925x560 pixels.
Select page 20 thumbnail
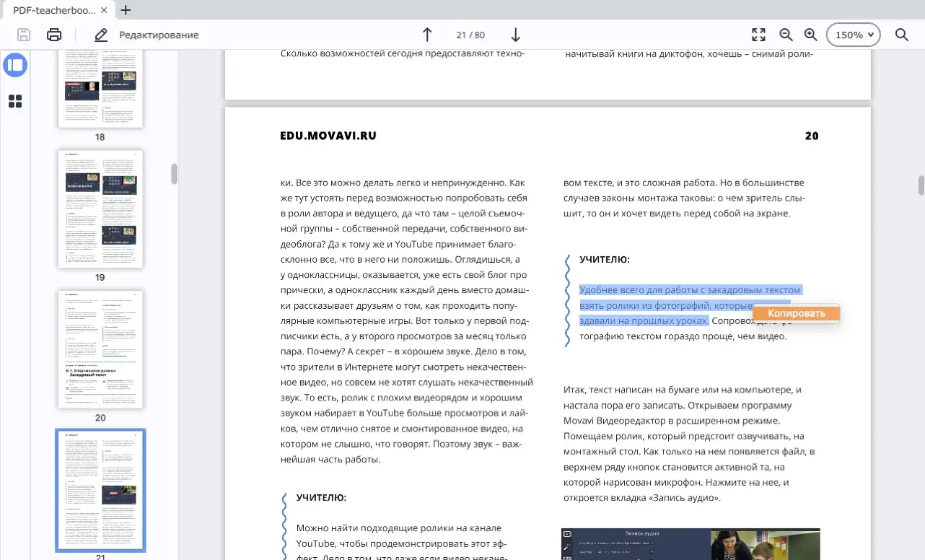pyautogui.click(x=100, y=349)
